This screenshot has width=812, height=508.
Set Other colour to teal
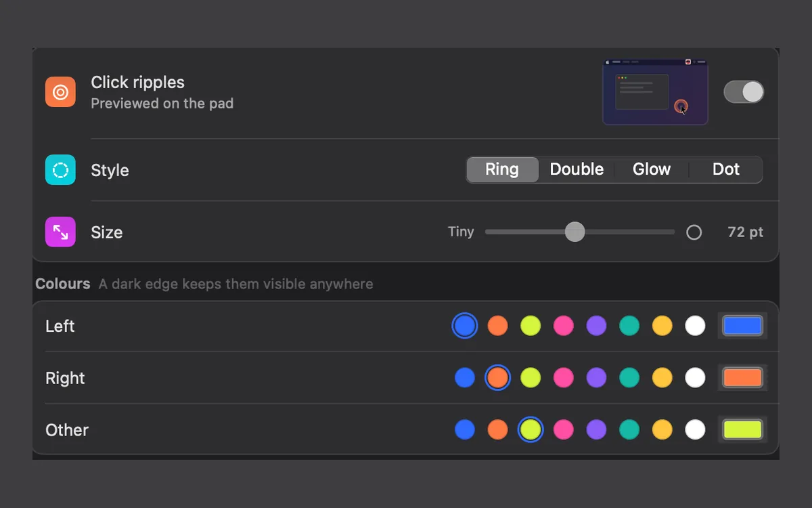pyautogui.click(x=629, y=429)
